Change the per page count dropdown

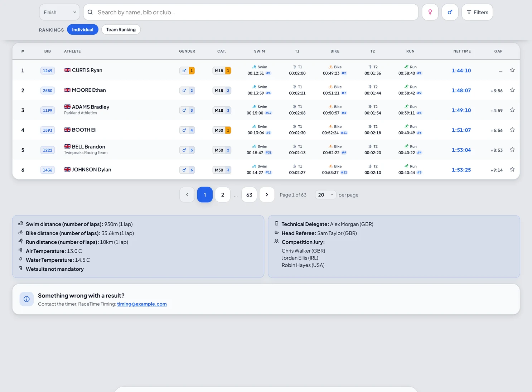(325, 195)
